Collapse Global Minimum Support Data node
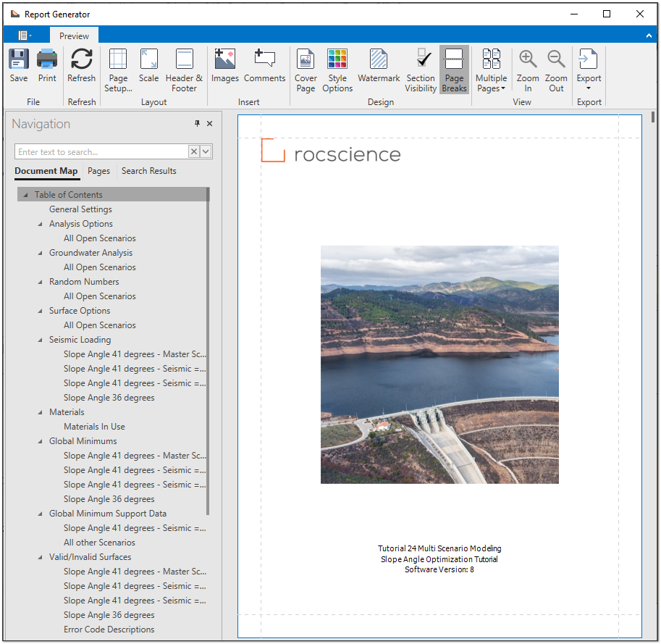661x644 pixels. pos(40,514)
